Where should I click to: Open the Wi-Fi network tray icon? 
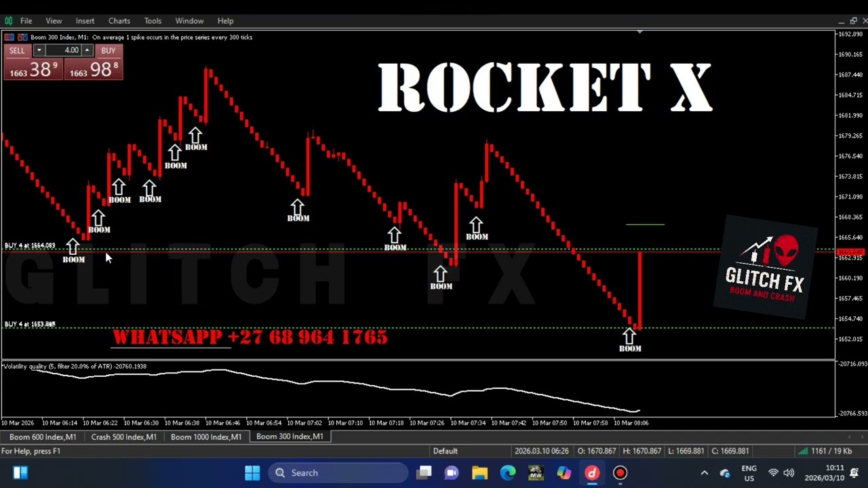pos(774,473)
